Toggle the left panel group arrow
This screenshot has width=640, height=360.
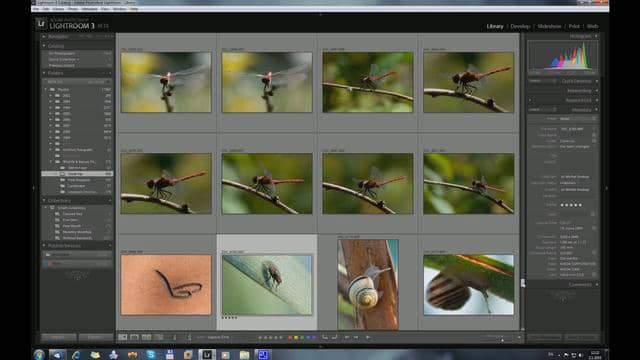tap(33, 188)
